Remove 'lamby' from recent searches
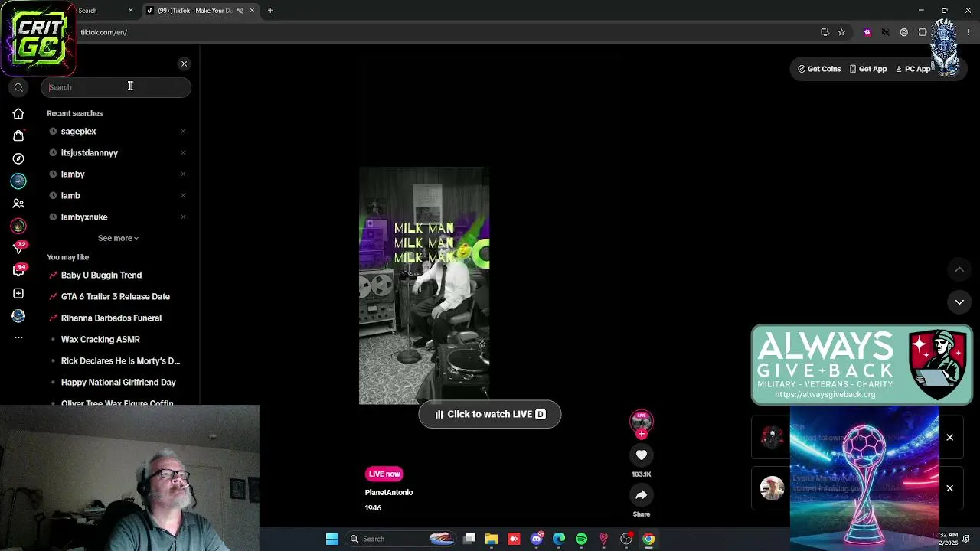Viewport: 980px width, 551px height. [183, 174]
